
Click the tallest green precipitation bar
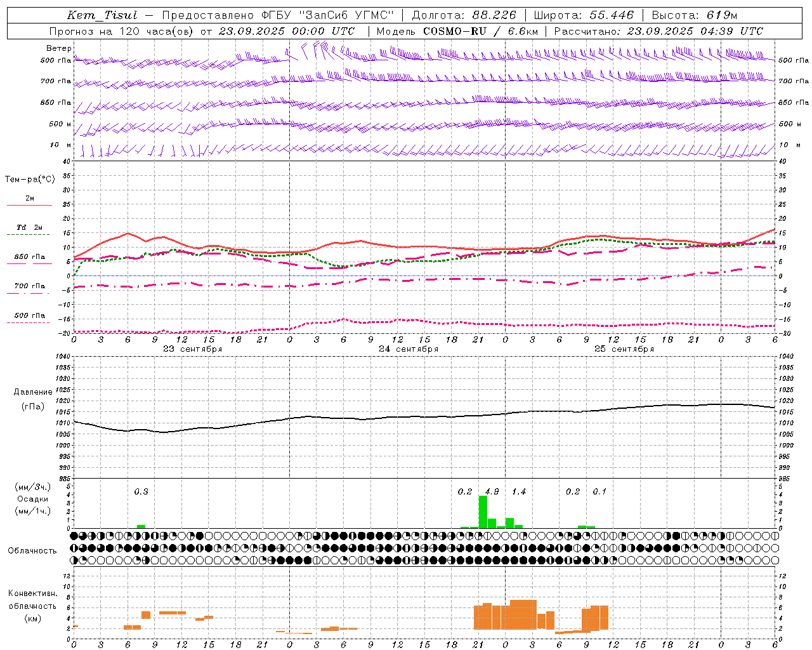[x=483, y=512]
